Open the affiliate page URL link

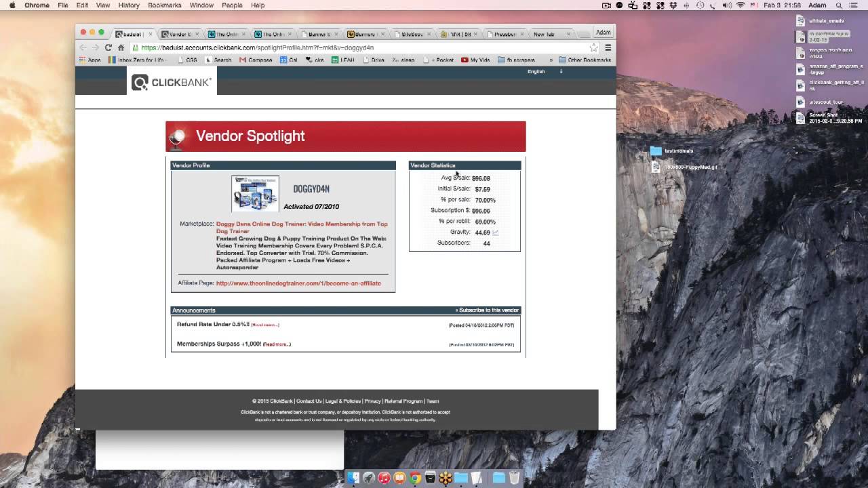click(298, 283)
